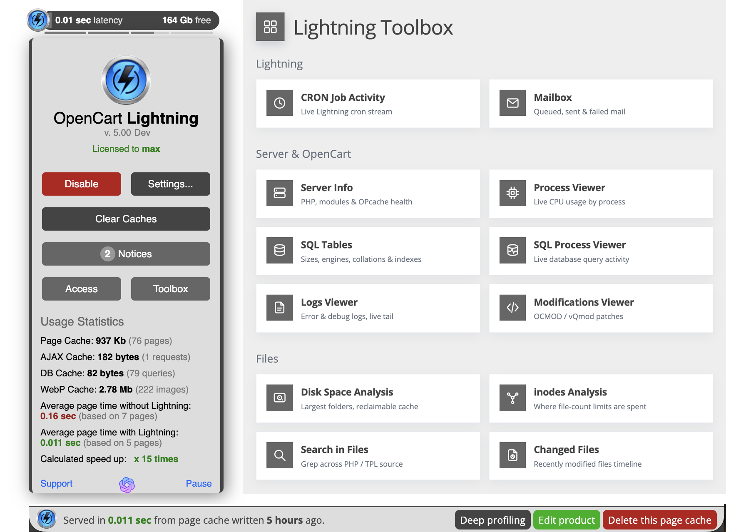View the 2 Notices
Viewport: 756px width, 532px height.
(126, 254)
